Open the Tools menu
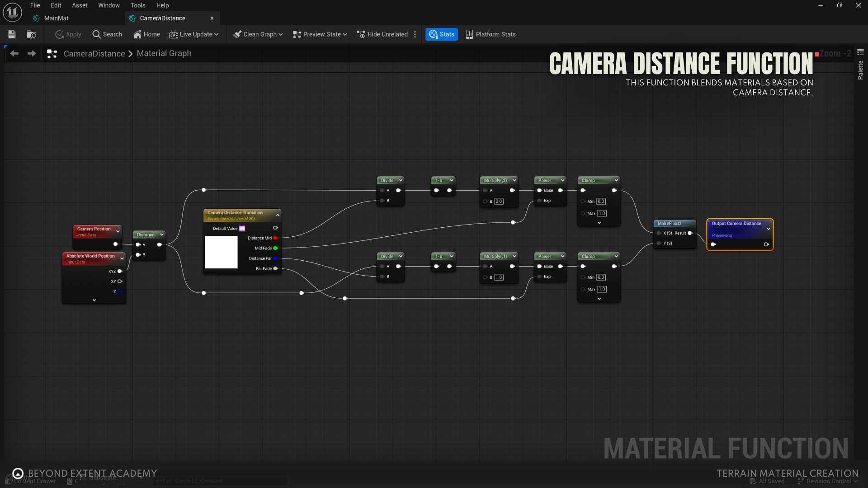 coord(138,5)
